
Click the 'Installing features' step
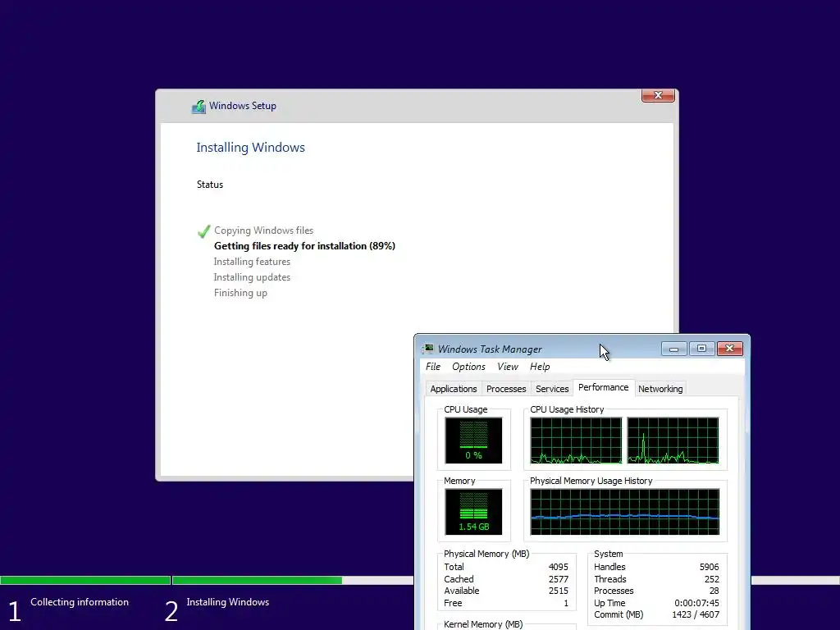pyautogui.click(x=252, y=262)
